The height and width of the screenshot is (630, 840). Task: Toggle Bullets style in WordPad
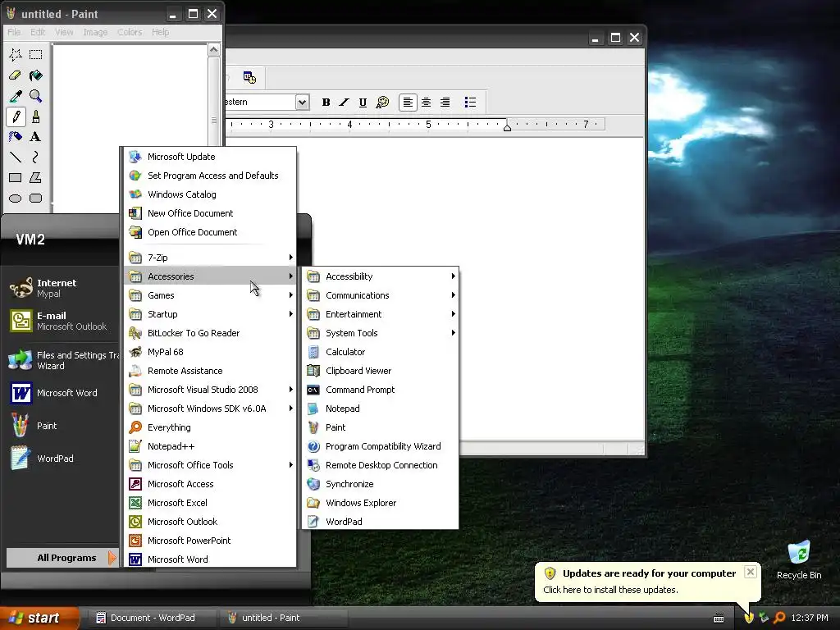[470, 103]
